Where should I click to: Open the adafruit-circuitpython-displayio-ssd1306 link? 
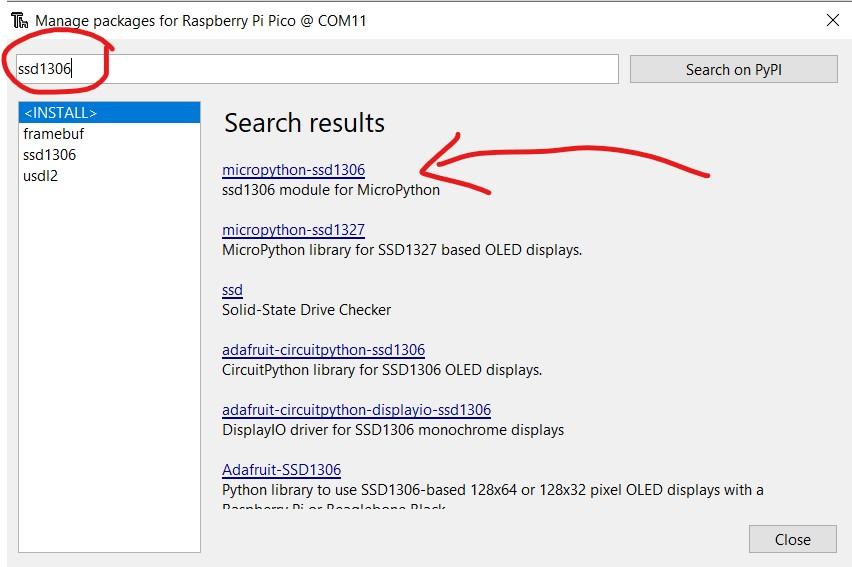[356, 409]
